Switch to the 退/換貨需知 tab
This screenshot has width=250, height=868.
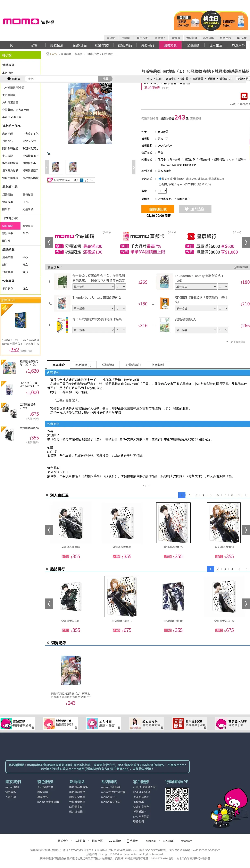133,365
